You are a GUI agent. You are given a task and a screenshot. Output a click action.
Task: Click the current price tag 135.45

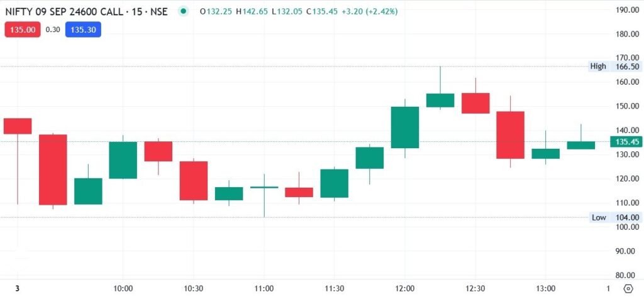point(625,142)
